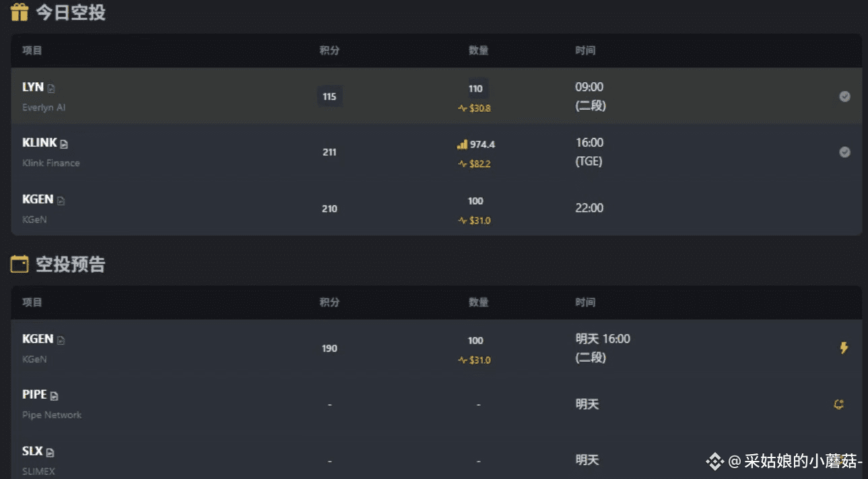Click the bar chart icon beside 974.4

point(462,144)
